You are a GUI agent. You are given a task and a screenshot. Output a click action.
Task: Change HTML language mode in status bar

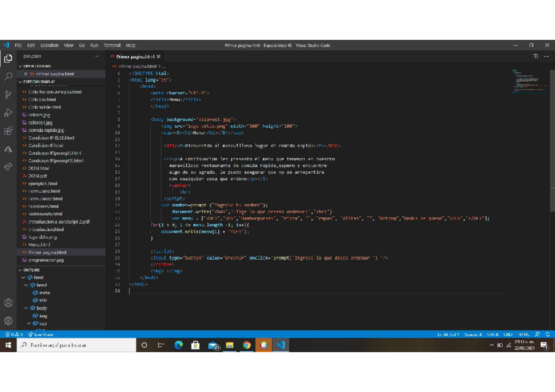(x=524, y=334)
